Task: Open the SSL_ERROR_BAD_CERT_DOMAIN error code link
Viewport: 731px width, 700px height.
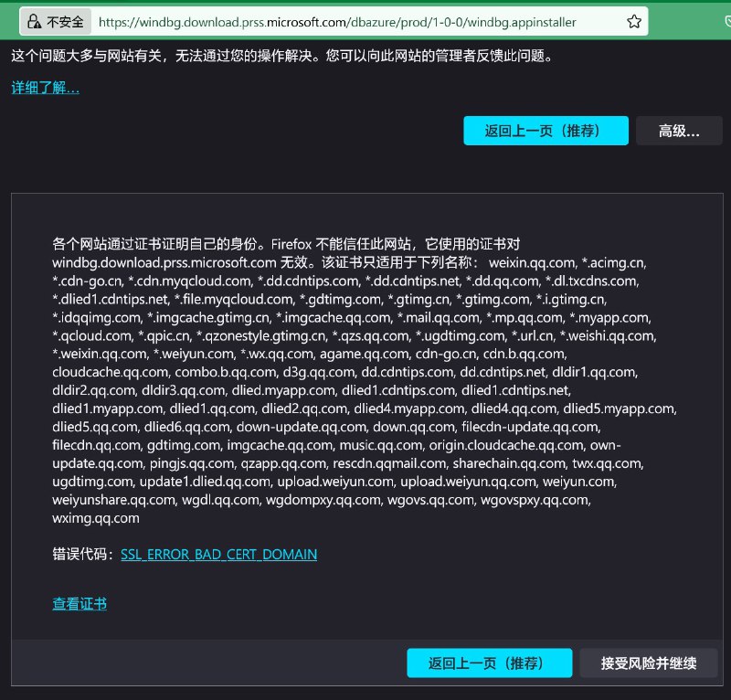Action: tap(218, 554)
